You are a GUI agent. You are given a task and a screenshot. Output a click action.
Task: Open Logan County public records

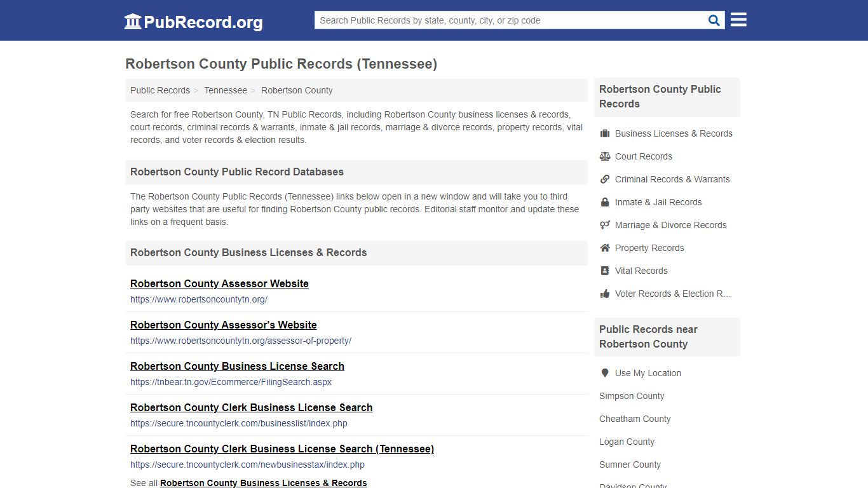coord(627,442)
